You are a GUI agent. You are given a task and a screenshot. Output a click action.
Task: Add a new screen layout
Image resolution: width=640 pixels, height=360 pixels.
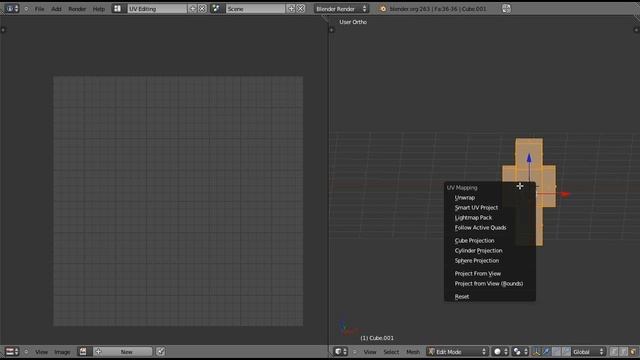click(x=193, y=9)
